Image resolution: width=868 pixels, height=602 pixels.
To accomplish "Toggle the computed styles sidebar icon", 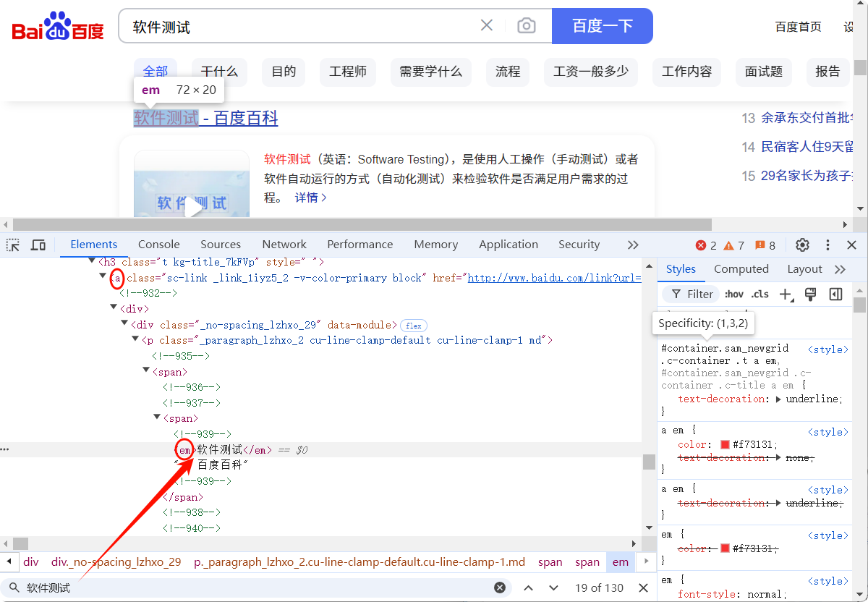I will [835, 294].
